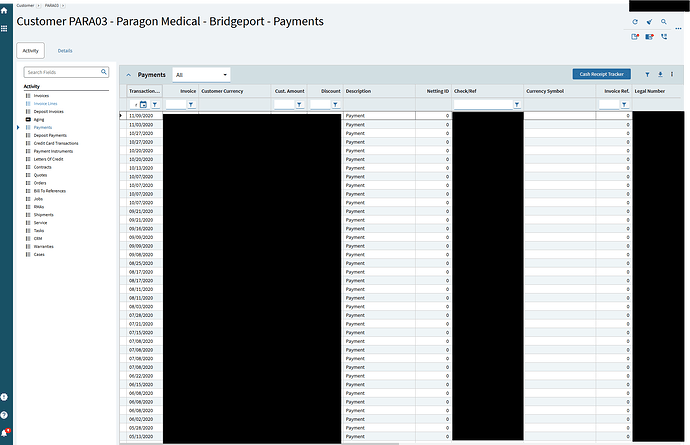Open Bill To References item
The image size is (690, 445).
point(50,191)
